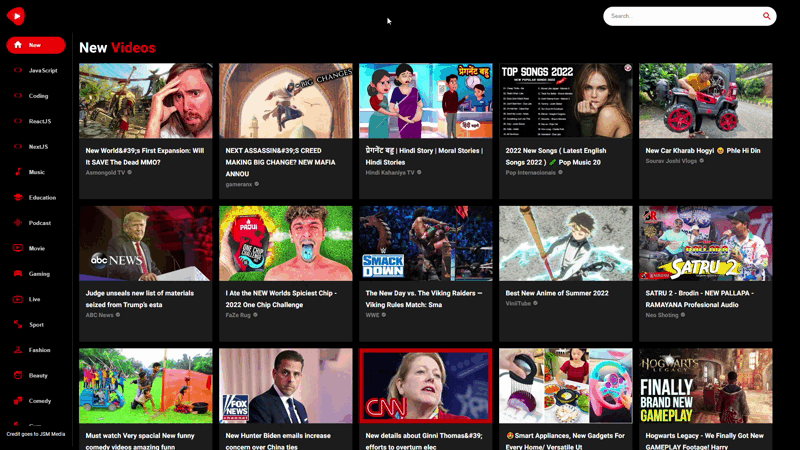Screen dimensions: 800x450
Task: Click the Gaming controller icon in sidebar
Action: 18,273
